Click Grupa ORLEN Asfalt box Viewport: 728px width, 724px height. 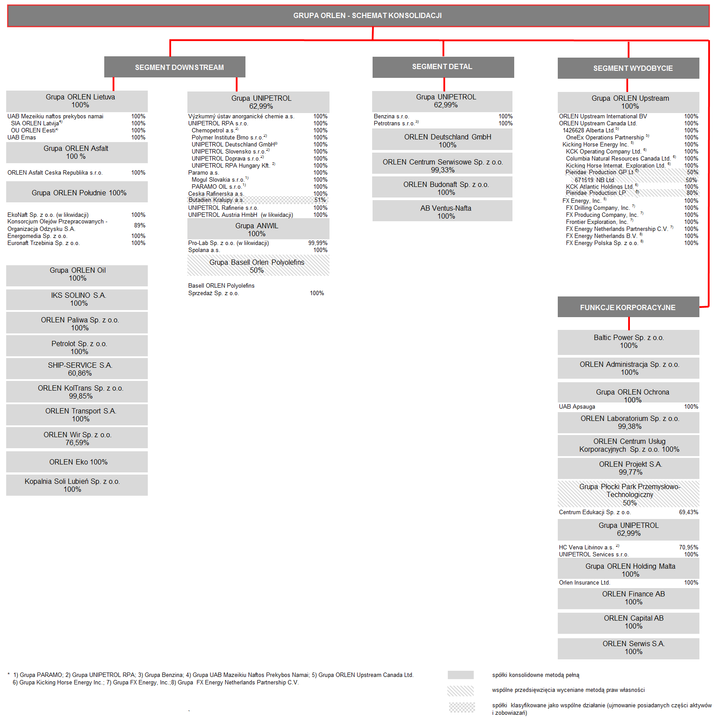pos(77,152)
